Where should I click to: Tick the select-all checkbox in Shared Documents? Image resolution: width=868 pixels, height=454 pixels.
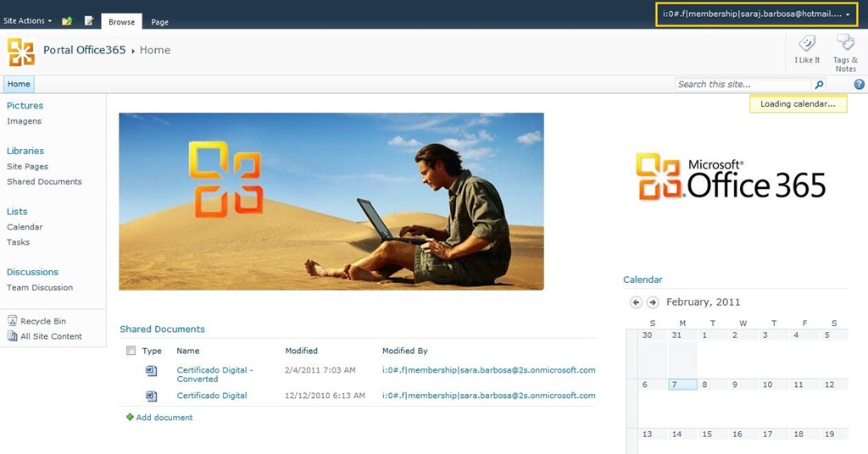(x=131, y=351)
